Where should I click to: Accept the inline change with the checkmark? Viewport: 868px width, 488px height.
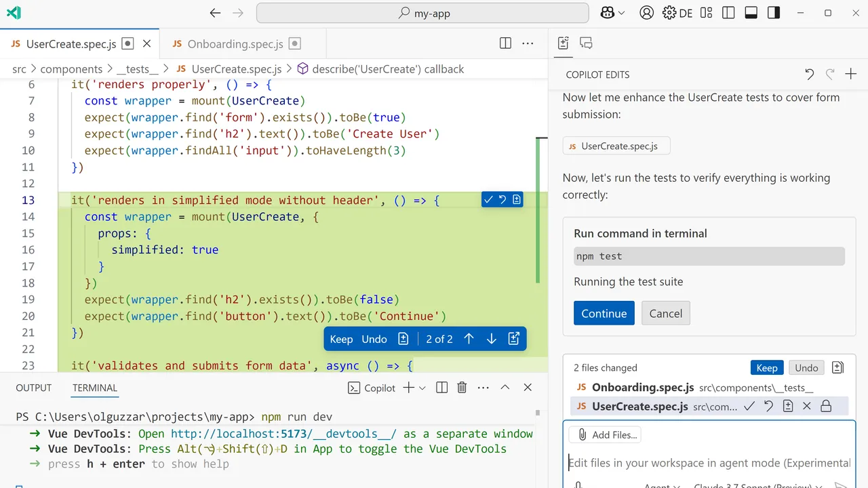pos(488,199)
